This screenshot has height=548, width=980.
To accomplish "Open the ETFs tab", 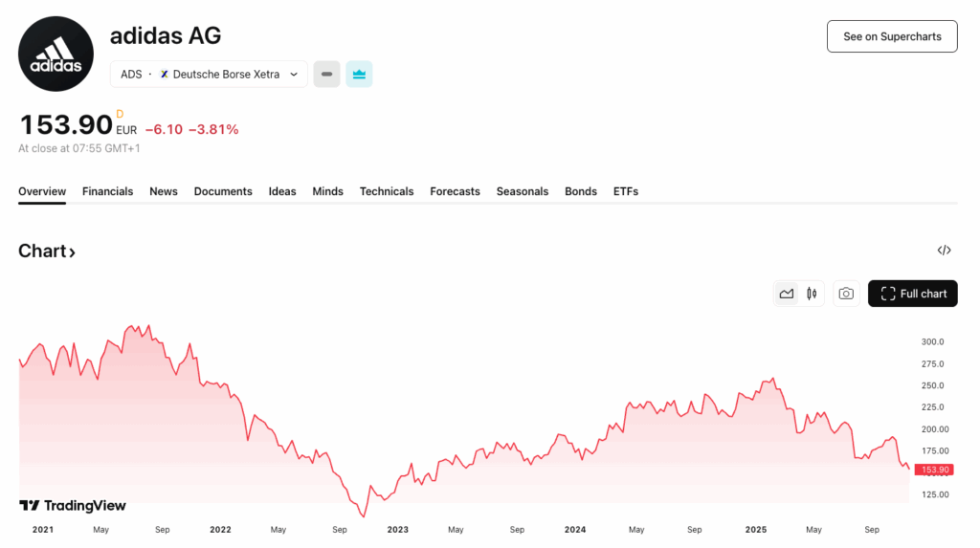I will [x=625, y=191].
